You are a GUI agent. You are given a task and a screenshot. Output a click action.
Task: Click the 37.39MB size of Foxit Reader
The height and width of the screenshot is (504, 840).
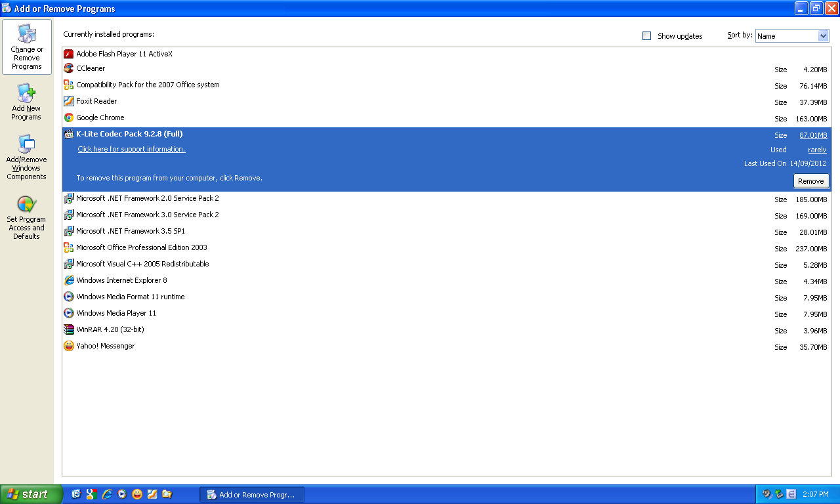[813, 102]
